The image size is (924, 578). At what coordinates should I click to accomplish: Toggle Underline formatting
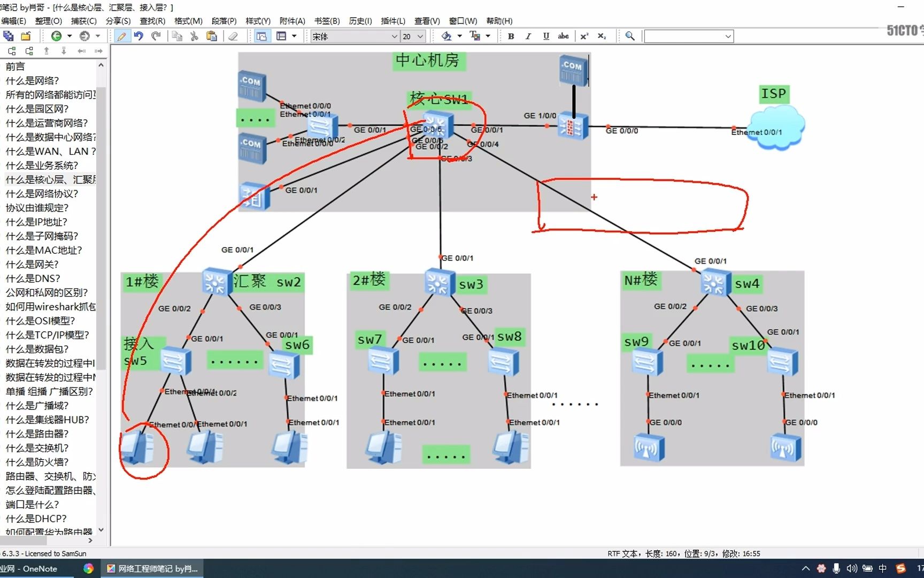pyautogui.click(x=546, y=36)
